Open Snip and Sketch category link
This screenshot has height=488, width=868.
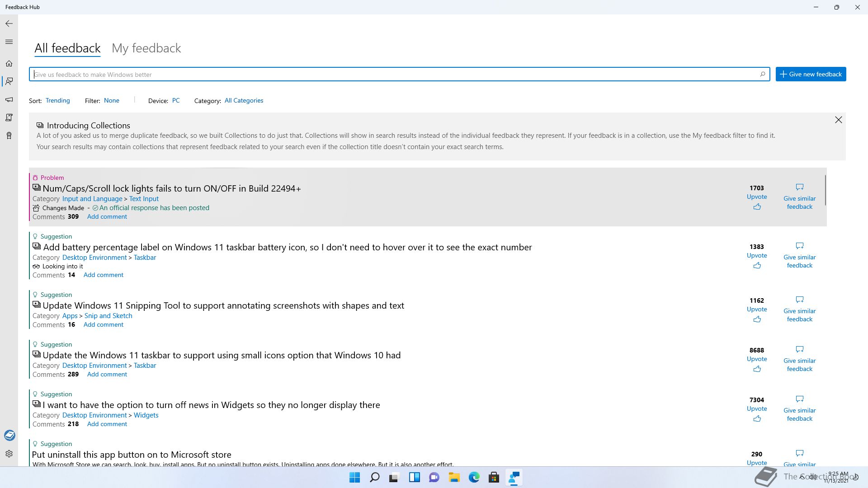(x=108, y=316)
